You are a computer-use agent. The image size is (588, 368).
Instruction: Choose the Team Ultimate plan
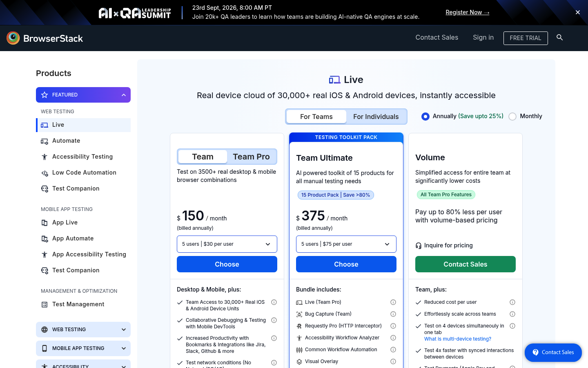coord(346,264)
